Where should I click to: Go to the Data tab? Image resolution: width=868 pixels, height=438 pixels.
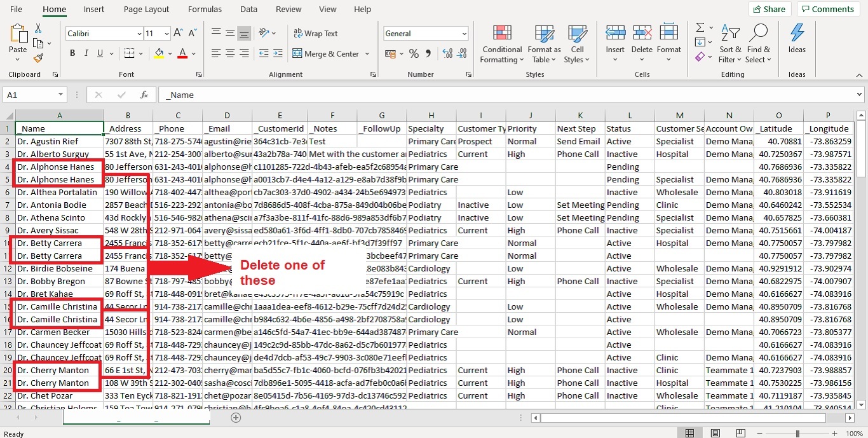(x=249, y=9)
